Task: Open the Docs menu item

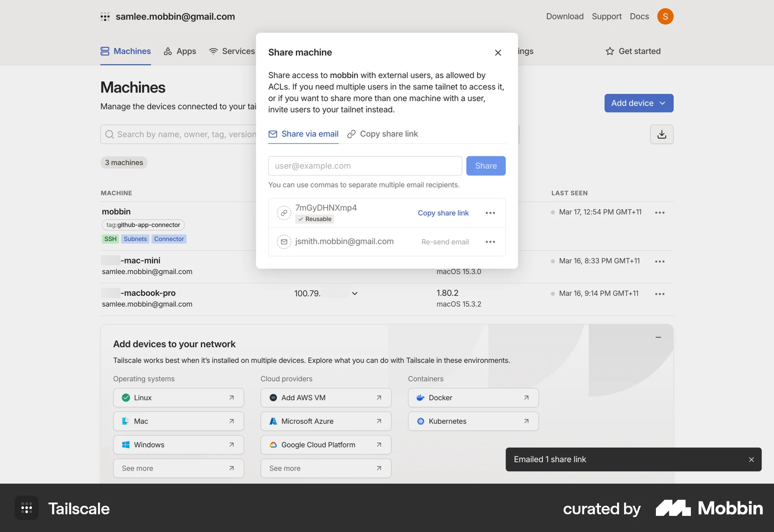Action: [639, 17]
